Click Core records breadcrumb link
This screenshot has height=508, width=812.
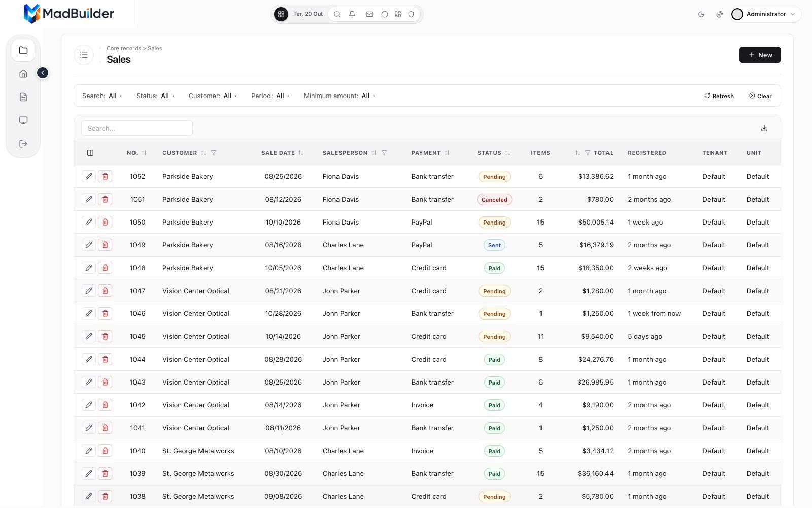[x=124, y=48]
